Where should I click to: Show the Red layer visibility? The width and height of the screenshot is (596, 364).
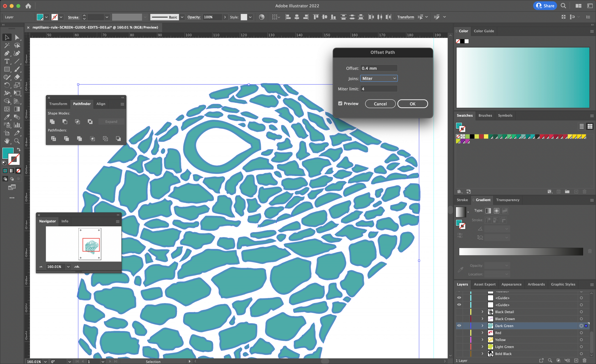coord(459,333)
